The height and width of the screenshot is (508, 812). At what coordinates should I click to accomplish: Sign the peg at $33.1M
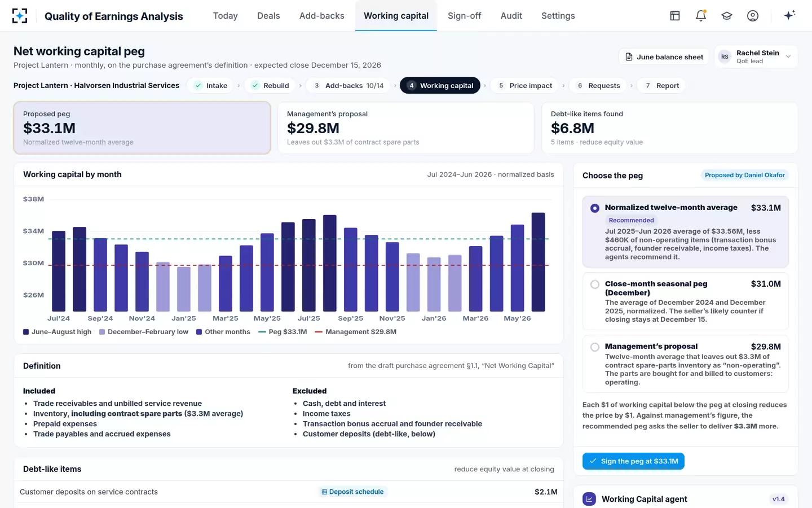[633, 461]
